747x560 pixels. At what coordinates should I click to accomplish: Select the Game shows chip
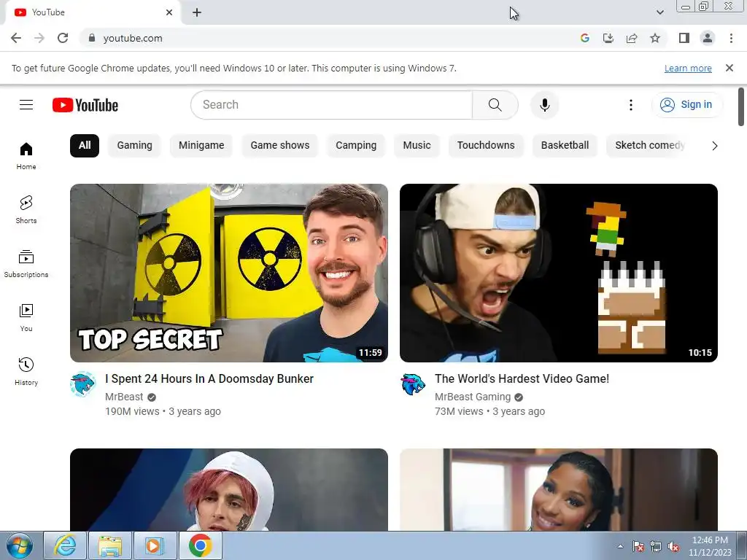click(280, 145)
